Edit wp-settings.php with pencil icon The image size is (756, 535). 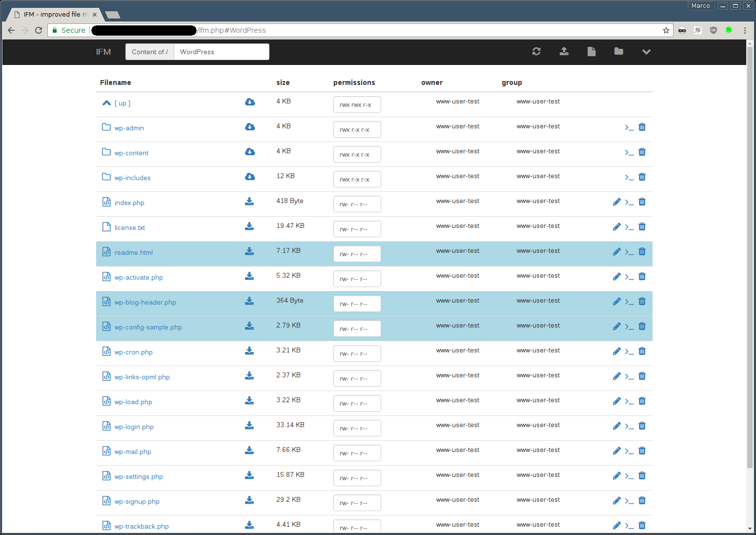[x=617, y=476]
